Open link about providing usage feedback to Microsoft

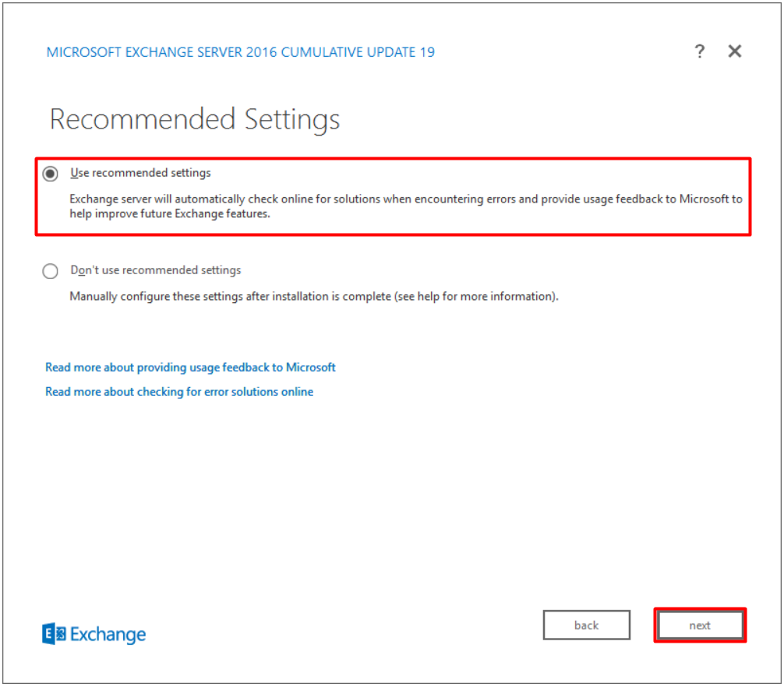coord(190,367)
